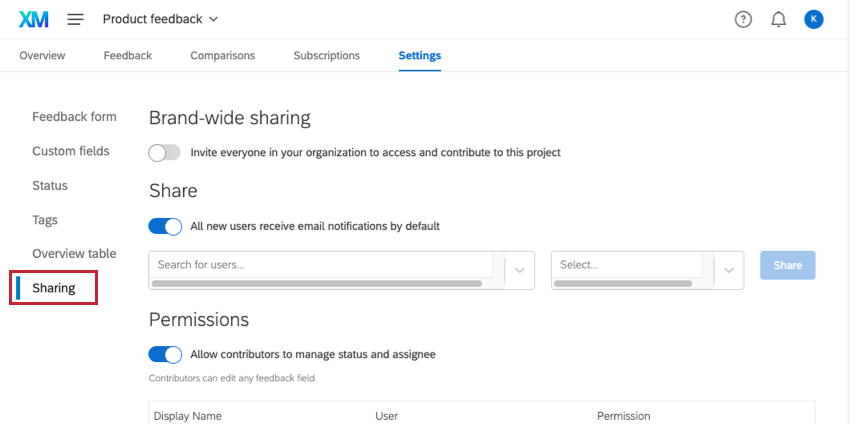Open Custom fields settings section
The height and width of the screenshot is (424, 850).
(x=70, y=151)
